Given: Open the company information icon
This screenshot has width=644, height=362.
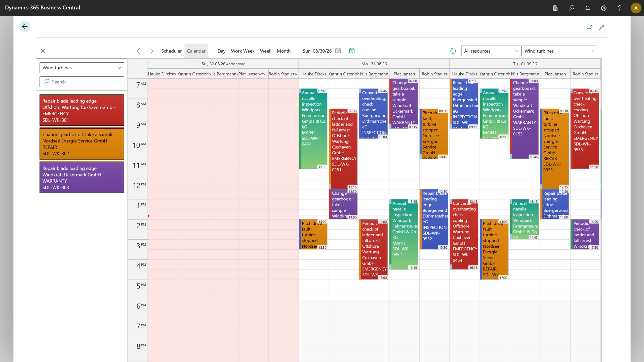Looking at the screenshot, I should click(555, 8).
